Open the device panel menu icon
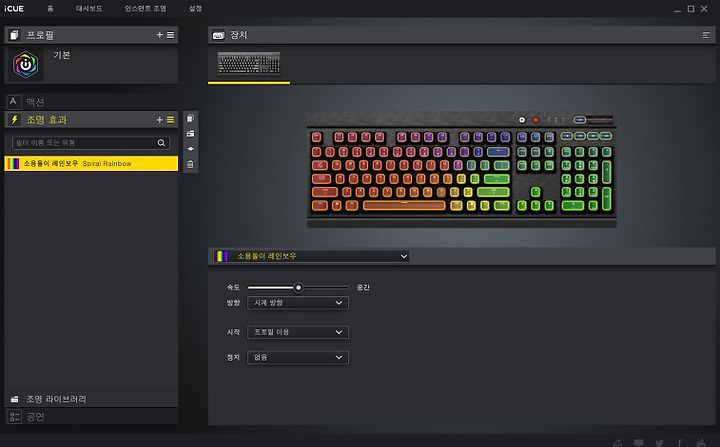Viewport: 720px width, 447px height. coord(706,35)
